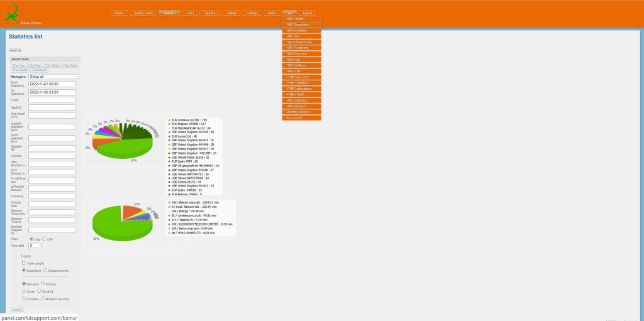Image resolution: width=644 pixels, height=321 pixels.
Task: Open the Subaccounts menu
Action: 143,13
